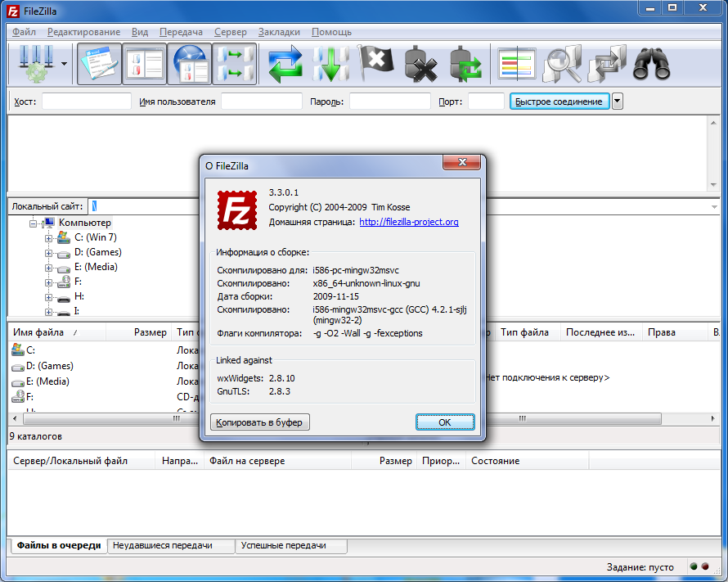Open remote site path dropdown arrow
The height and width of the screenshot is (582, 728).
pyautogui.click(x=714, y=207)
